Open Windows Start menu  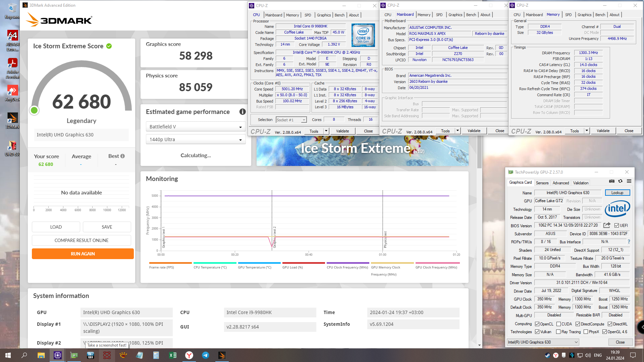pos(8,355)
